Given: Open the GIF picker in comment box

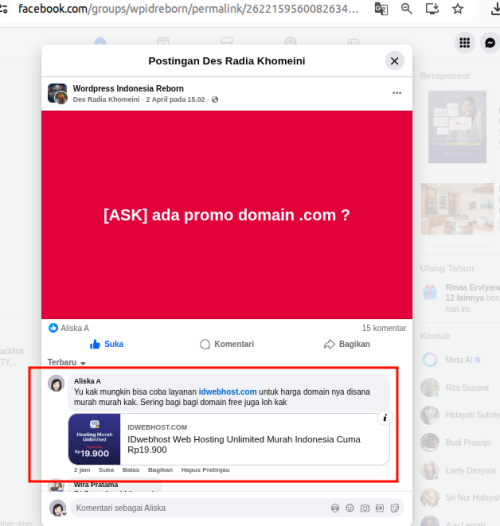Looking at the screenshot, I should click(380, 508).
